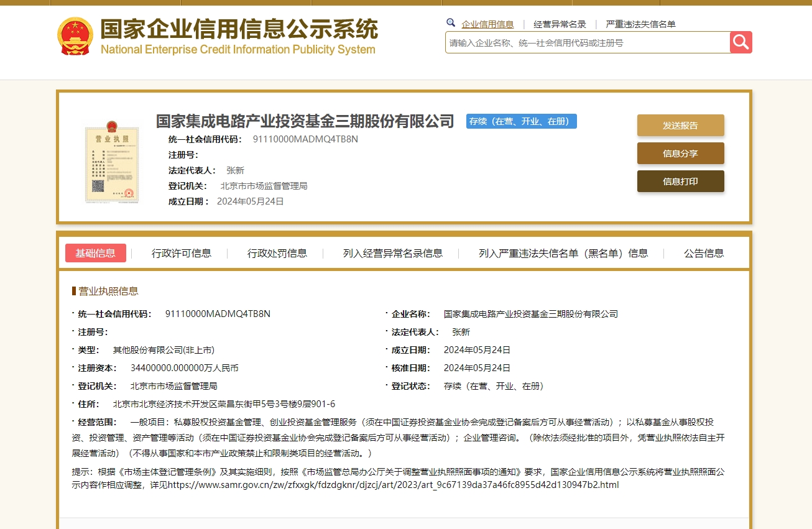The image size is (812, 529).
Task: Switch to the 公告信息 tab
Action: point(703,253)
